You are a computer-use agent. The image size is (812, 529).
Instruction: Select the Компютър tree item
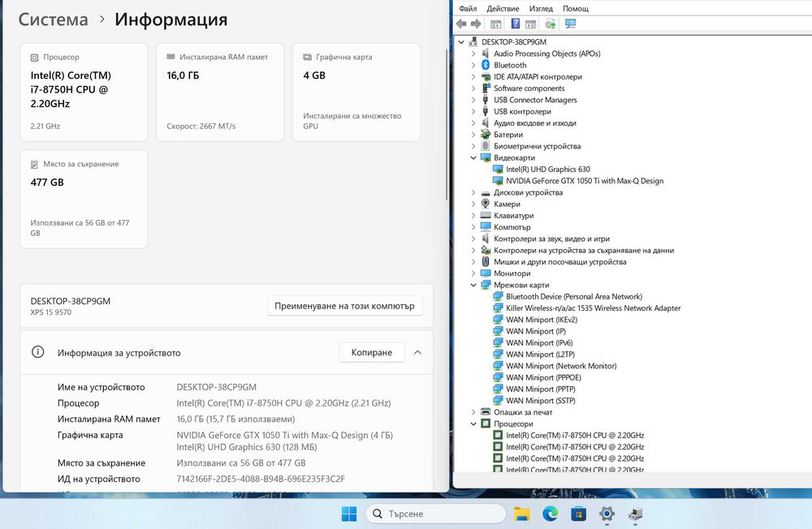coord(512,227)
